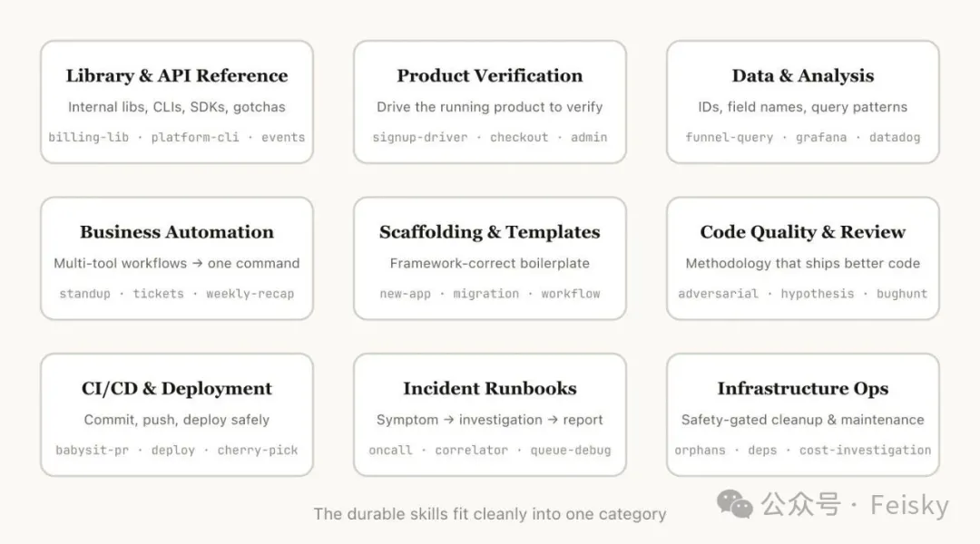Screen dimensions: 980x544
Task: Select the Product Verification card heading
Action: coord(490,76)
